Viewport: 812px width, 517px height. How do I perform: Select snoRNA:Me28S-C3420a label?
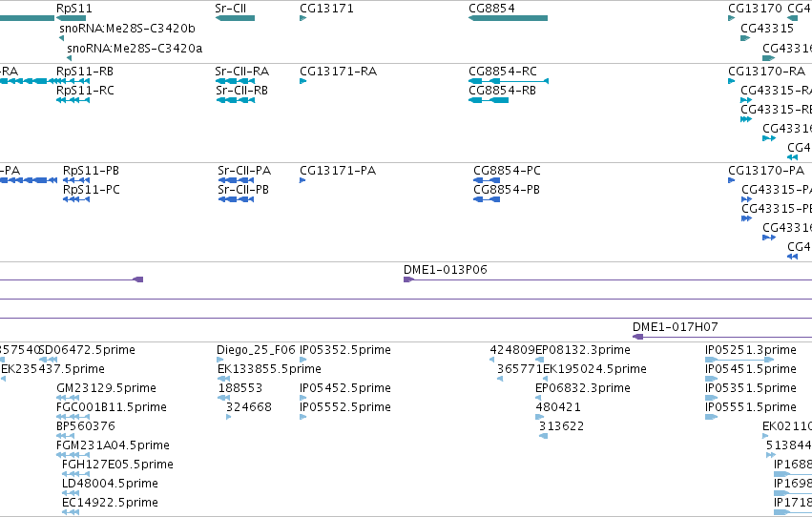(x=135, y=49)
